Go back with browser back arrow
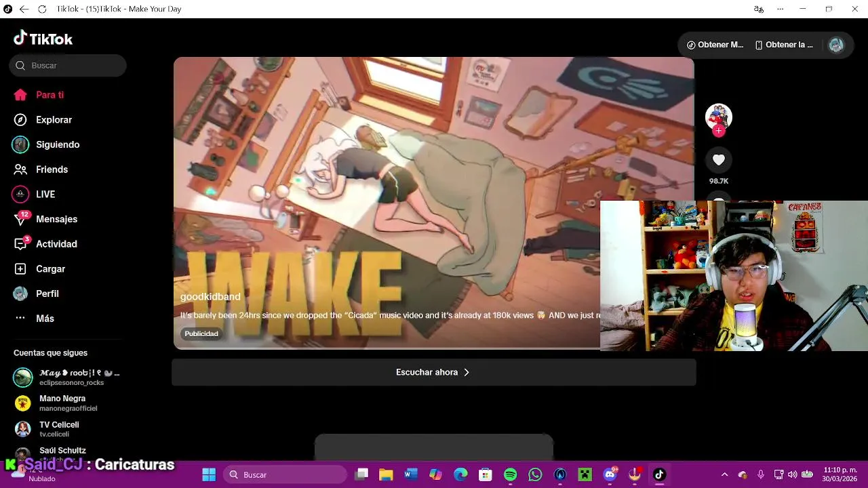 pyautogui.click(x=24, y=9)
